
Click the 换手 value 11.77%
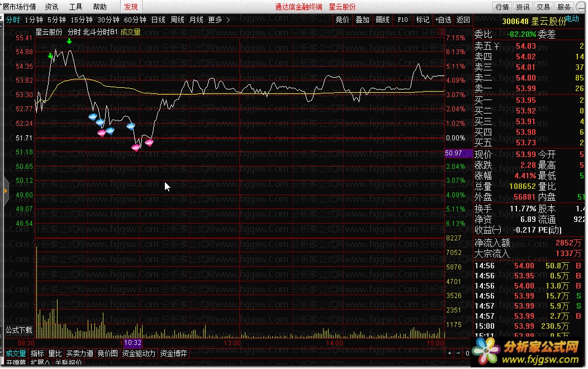pyautogui.click(x=523, y=209)
